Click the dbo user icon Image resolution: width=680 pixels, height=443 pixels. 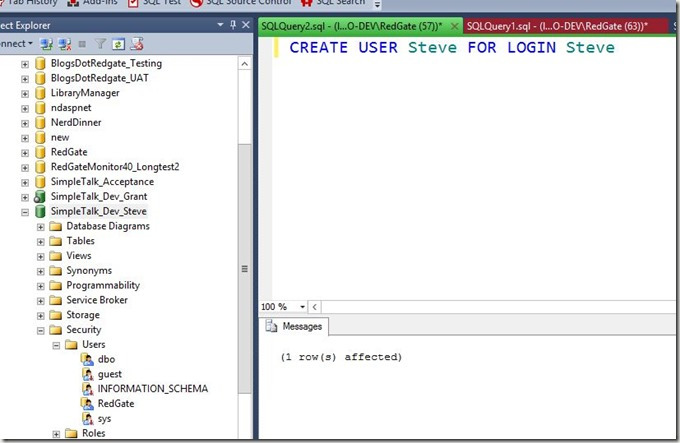coord(87,359)
